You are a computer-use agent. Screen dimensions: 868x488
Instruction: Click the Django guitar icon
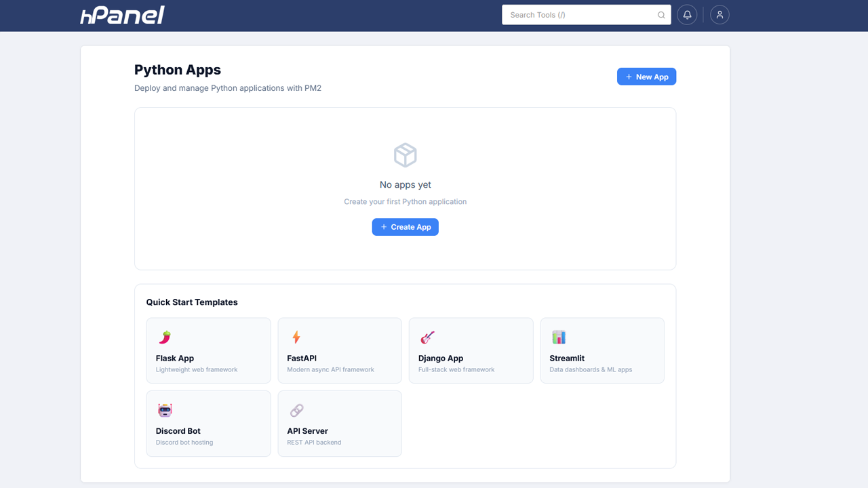tap(427, 337)
